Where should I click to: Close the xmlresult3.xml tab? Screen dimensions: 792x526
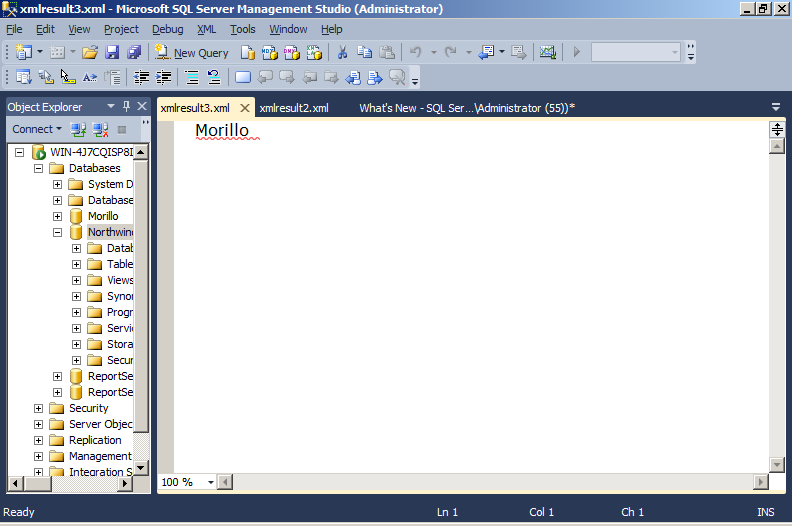[x=245, y=108]
